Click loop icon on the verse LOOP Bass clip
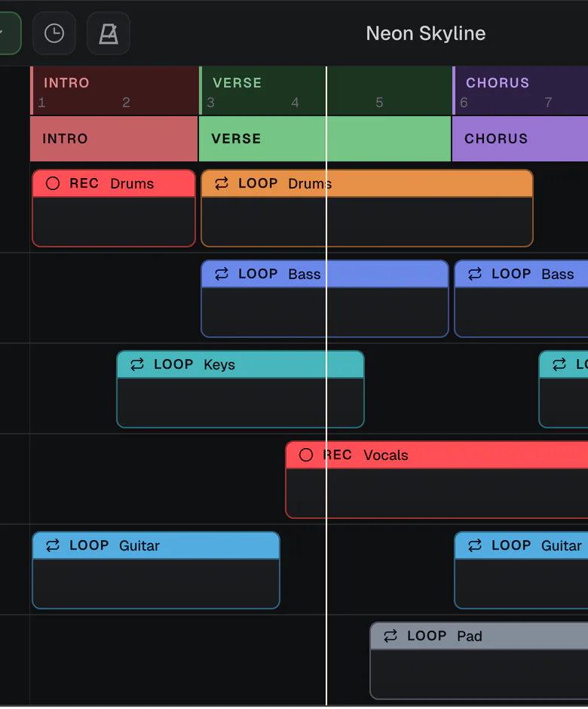Viewport: 588px width, 709px height. pyautogui.click(x=222, y=274)
